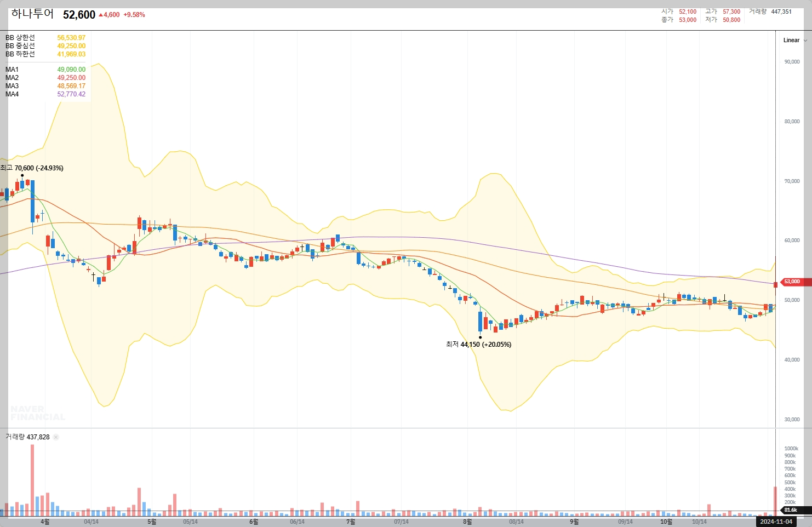Click the 종가 closing price 53,000
812x527 pixels.
pos(688,20)
